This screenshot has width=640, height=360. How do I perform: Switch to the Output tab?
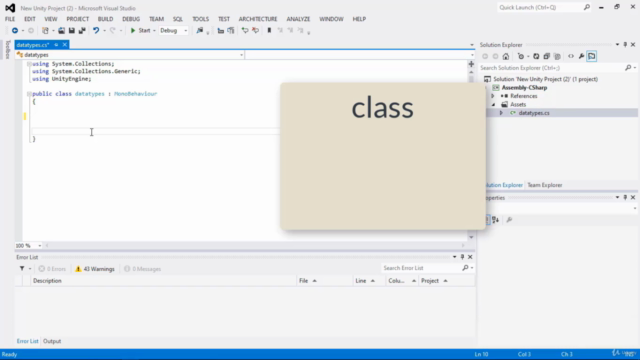(52, 341)
